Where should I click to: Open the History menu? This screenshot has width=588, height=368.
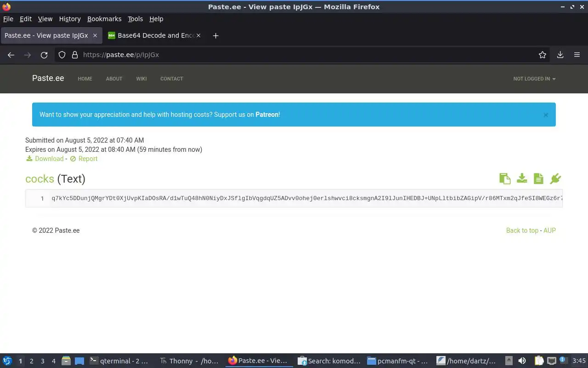click(70, 19)
